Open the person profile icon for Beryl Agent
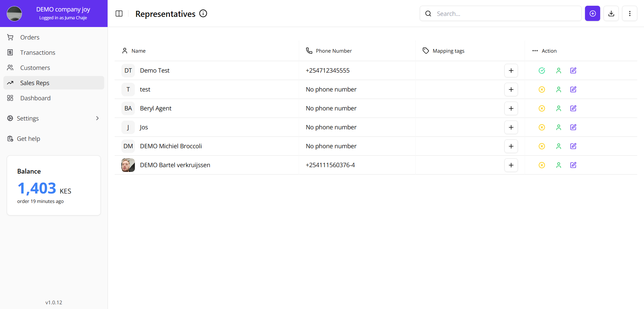The image size is (644, 309). pyautogui.click(x=559, y=108)
